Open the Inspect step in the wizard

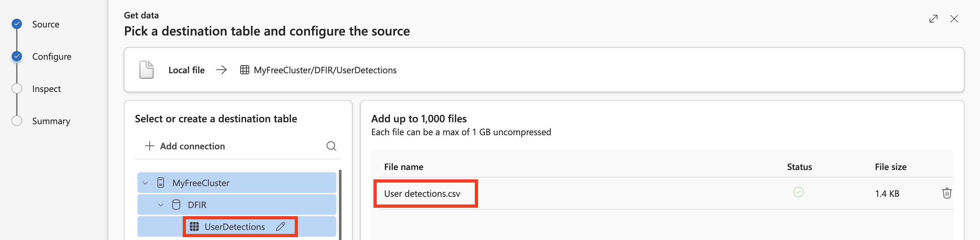(46, 89)
